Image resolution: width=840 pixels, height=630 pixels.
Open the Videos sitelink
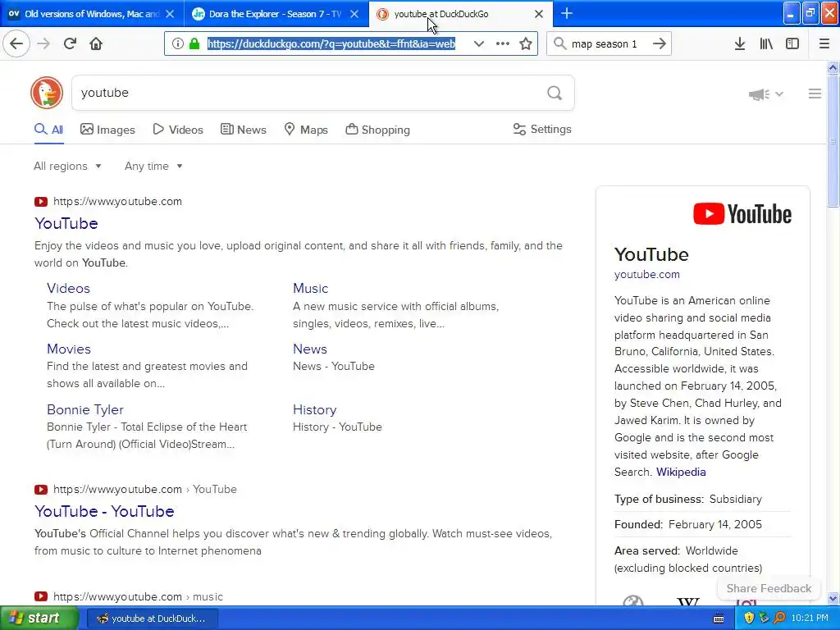69,288
